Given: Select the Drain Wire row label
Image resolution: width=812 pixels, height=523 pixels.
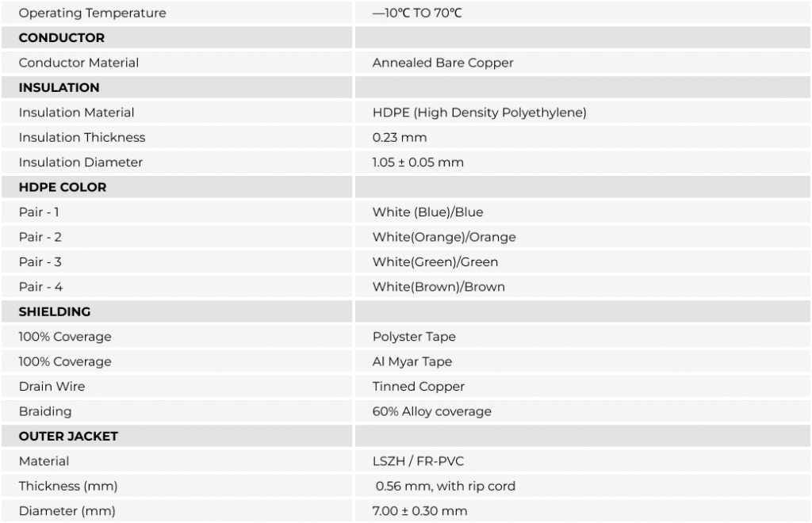Looking at the screenshot, I should [52, 387].
